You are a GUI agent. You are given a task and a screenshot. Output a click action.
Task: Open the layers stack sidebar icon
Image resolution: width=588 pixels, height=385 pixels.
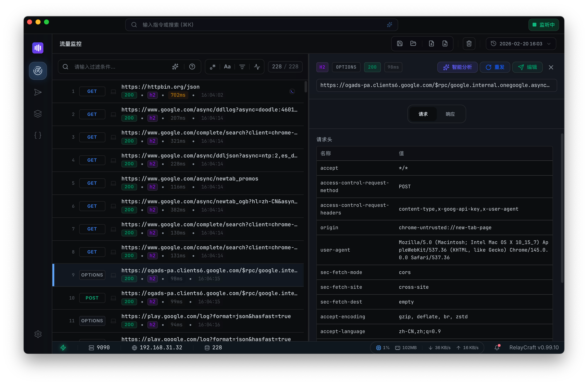(x=38, y=114)
